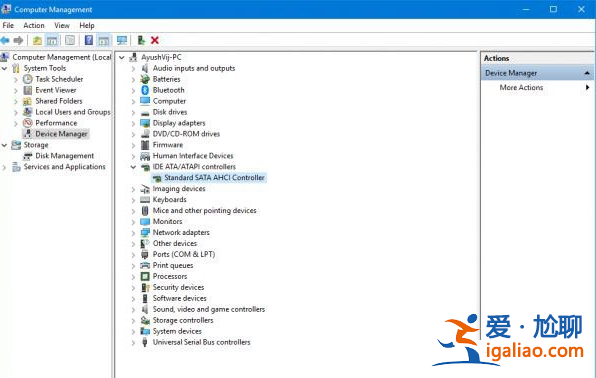The image size is (596, 378).
Task: Click the Back arrow toolbar icon
Action: [5, 40]
